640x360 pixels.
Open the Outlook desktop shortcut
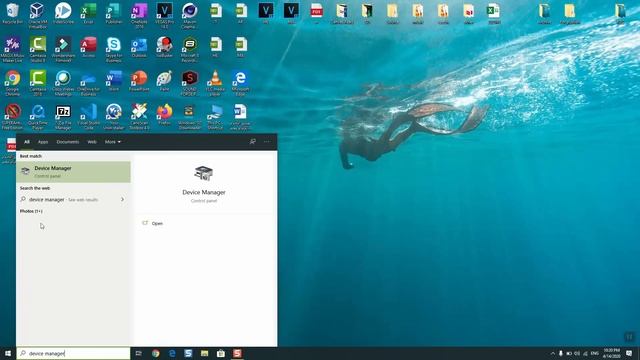click(x=139, y=47)
